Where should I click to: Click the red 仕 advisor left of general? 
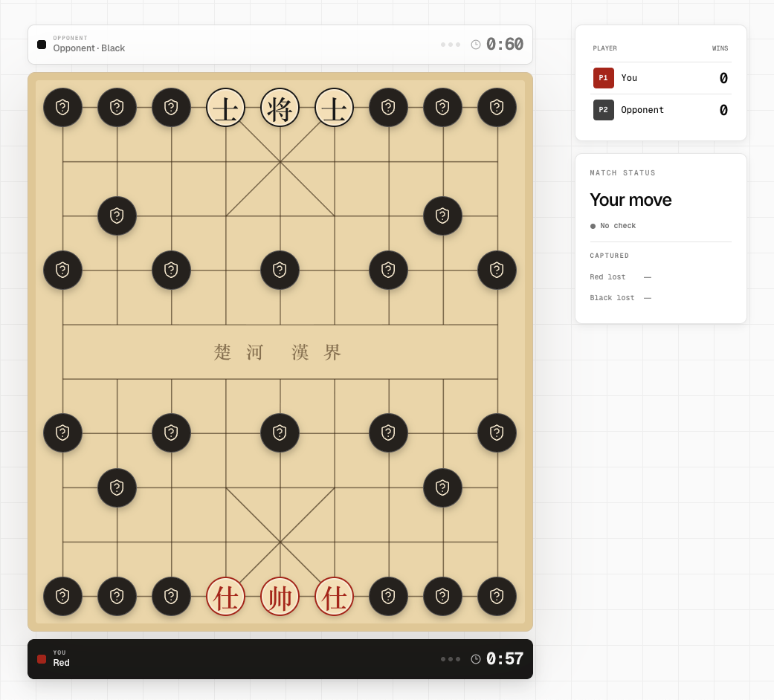(x=225, y=597)
